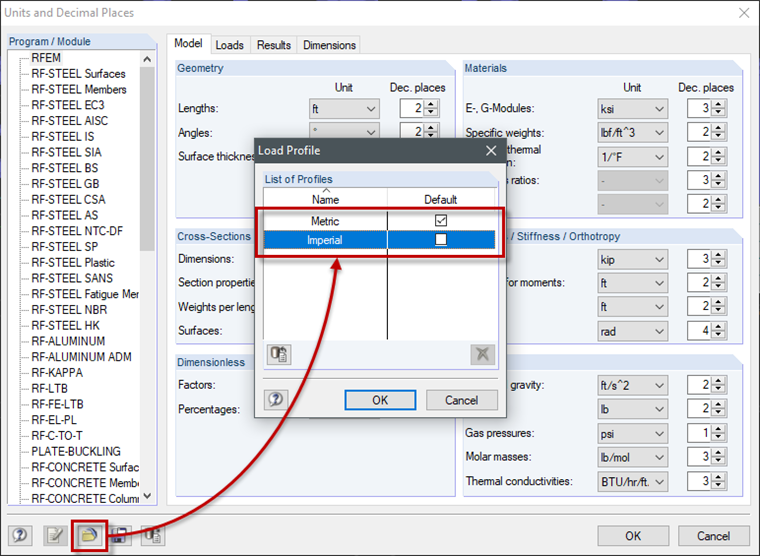Select RFEM in module tree
This screenshot has width=760, height=556.
[46, 58]
